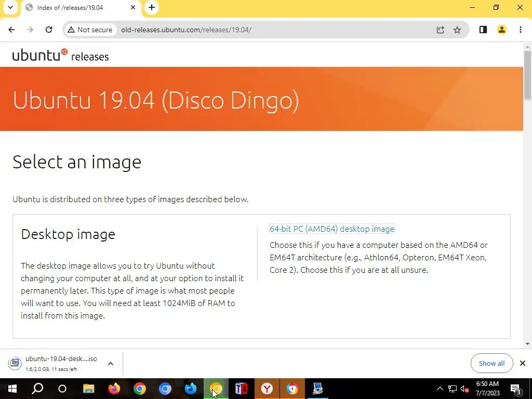Open the shield browser taskbar icon

pyautogui.click(x=292, y=389)
